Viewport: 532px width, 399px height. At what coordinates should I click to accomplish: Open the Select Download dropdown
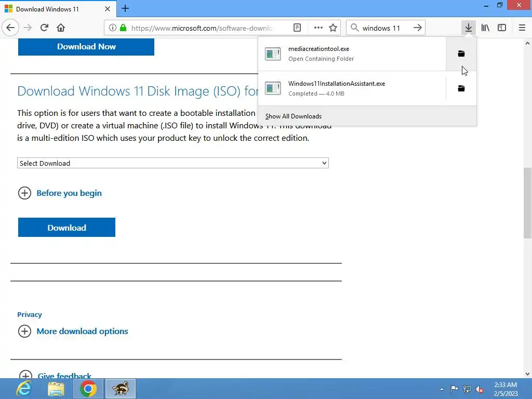pyautogui.click(x=173, y=163)
